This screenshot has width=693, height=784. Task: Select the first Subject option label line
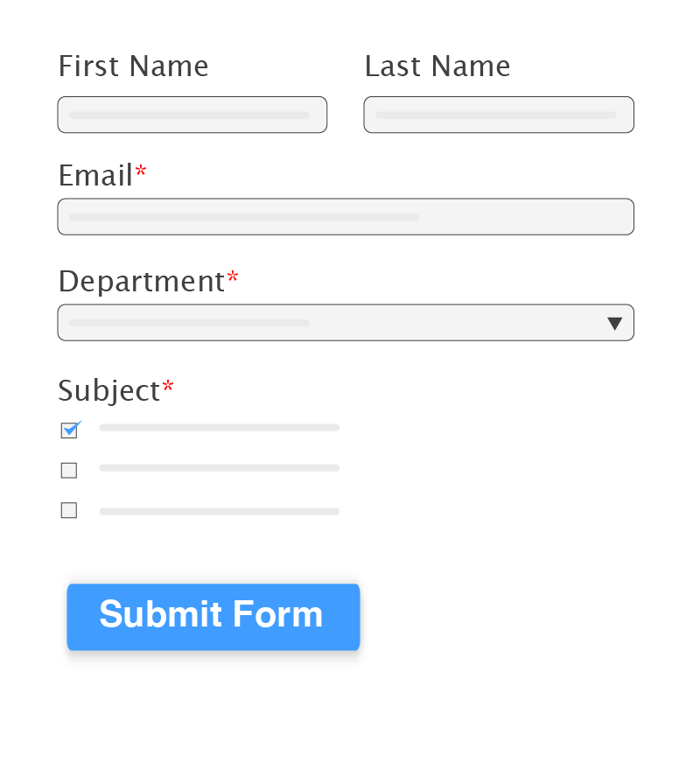[219, 428]
